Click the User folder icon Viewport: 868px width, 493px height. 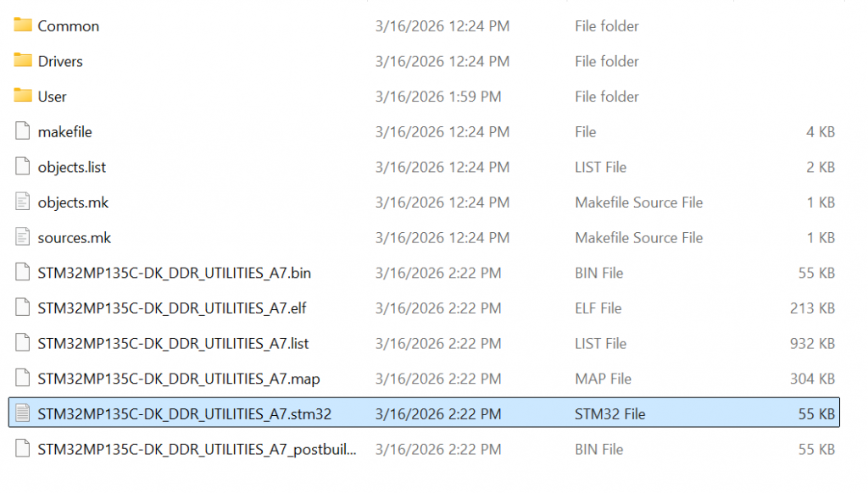pyautogui.click(x=23, y=97)
